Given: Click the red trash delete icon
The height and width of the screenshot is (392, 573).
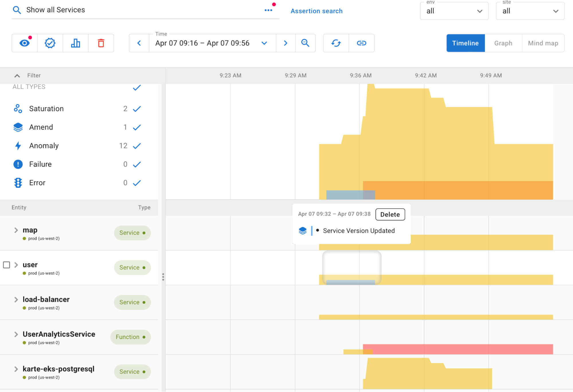Looking at the screenshot, I should (x=101, y=43).
